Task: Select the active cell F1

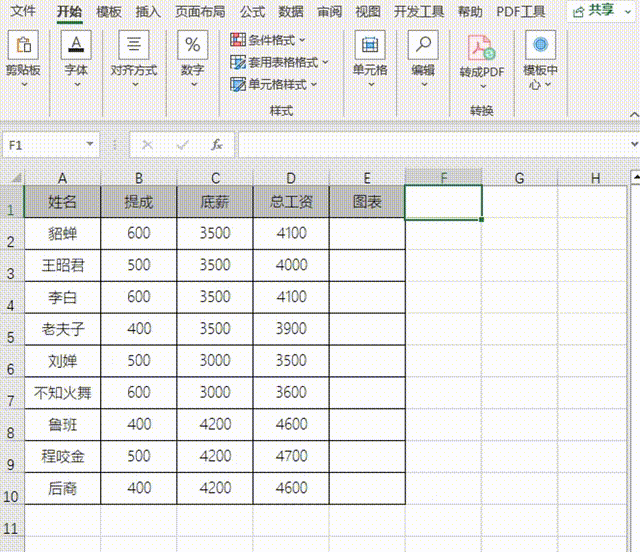Action: coord(443,203)
